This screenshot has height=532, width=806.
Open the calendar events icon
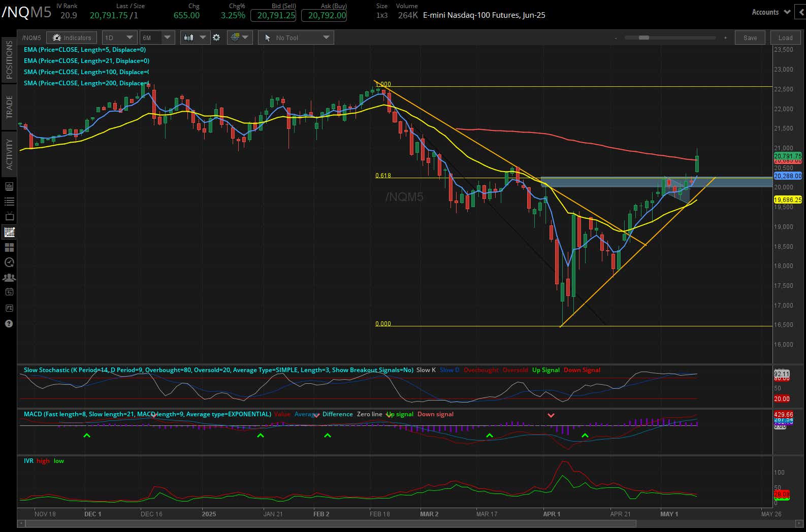[x=9, y=292]
